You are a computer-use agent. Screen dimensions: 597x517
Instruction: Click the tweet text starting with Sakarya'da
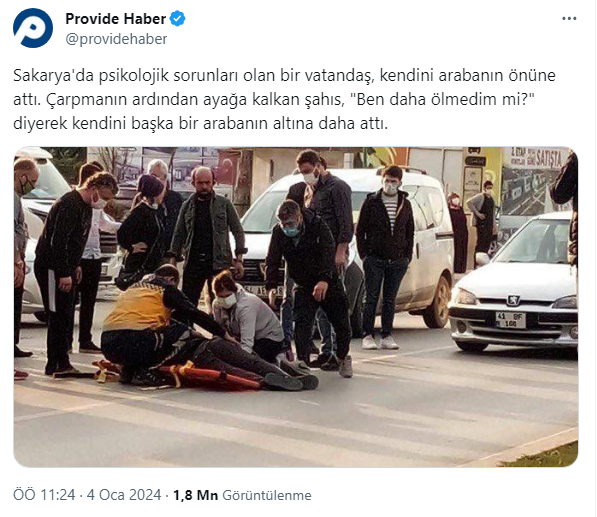coord(284,99)
